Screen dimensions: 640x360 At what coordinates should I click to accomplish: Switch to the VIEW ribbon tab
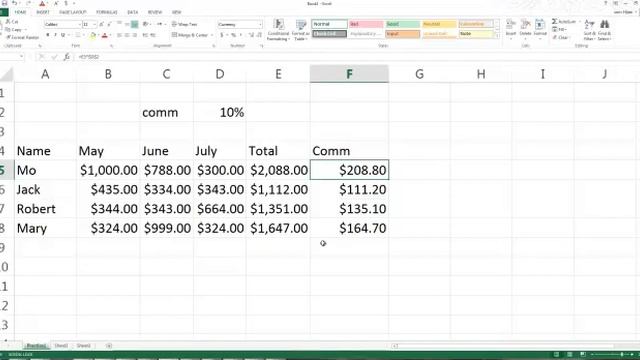(176, 12)
